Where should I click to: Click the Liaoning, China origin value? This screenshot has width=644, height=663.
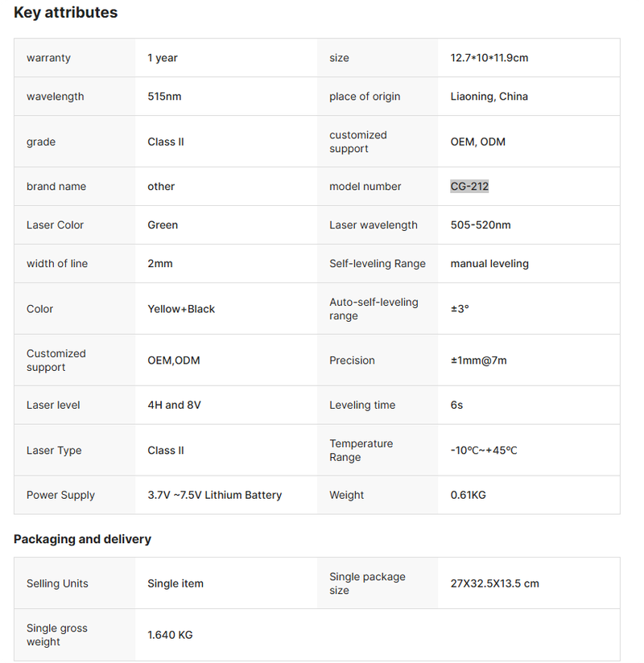point(489,97)
